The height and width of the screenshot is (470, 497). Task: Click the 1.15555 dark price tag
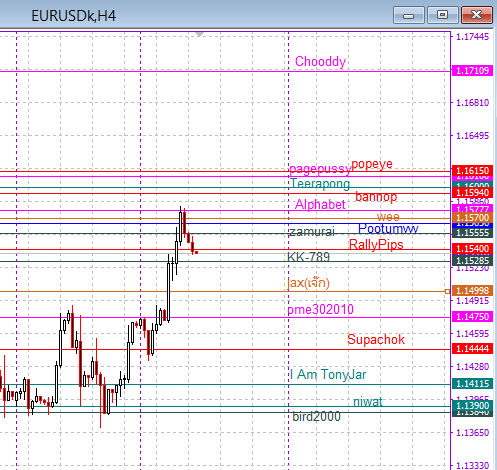click(472, 233)
